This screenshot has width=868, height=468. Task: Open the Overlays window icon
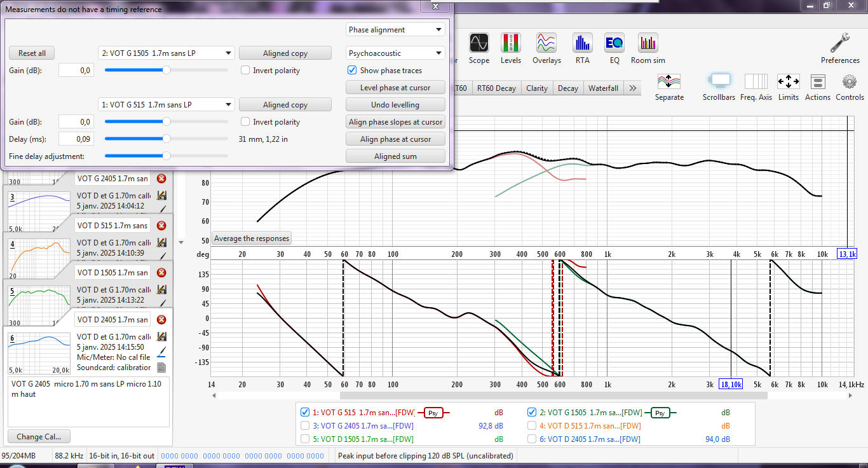[x=546, y=43]
